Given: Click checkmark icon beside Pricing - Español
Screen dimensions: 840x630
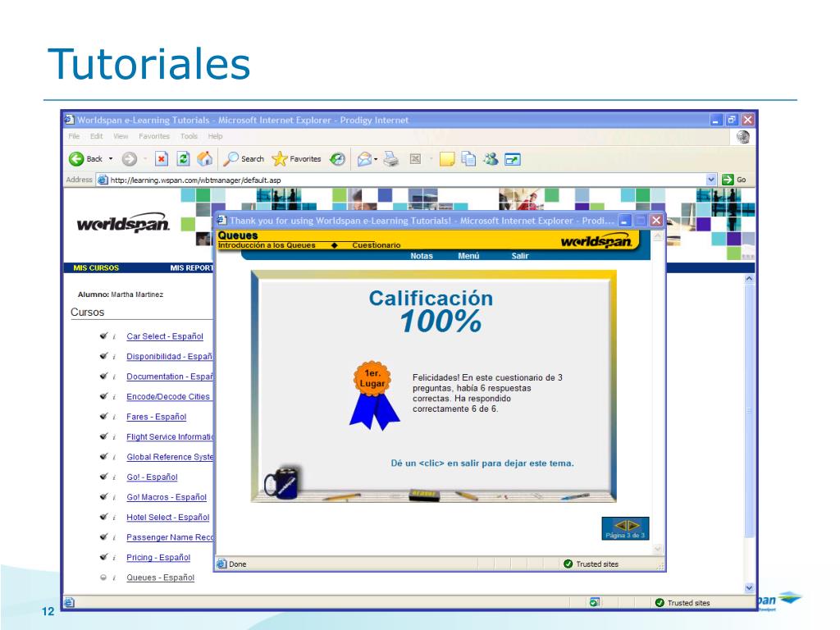Looking at the screenshot, I should tap(103, 557).
